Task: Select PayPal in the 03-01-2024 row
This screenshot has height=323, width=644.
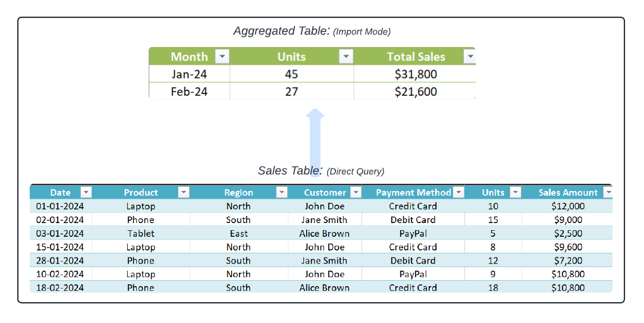Action: pyautogui.click(x=413, y=233)
